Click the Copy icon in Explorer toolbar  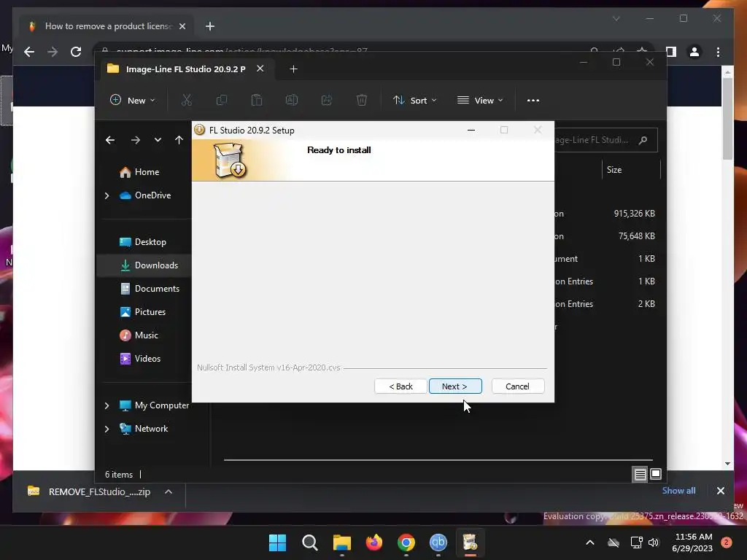(222, 100)
